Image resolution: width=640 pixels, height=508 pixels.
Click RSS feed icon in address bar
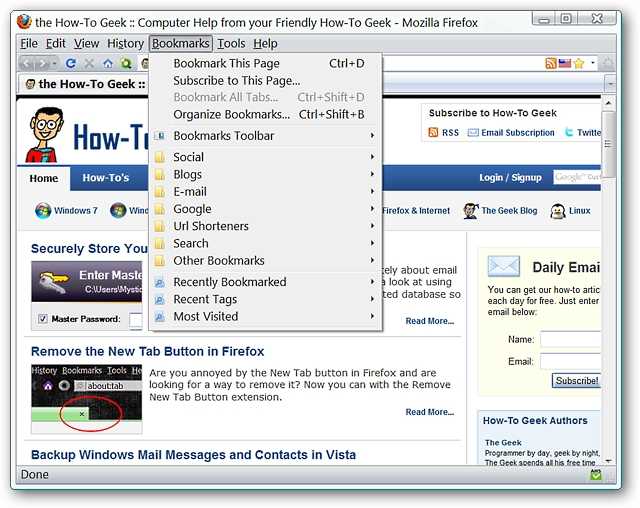click(x=551, y=63)
